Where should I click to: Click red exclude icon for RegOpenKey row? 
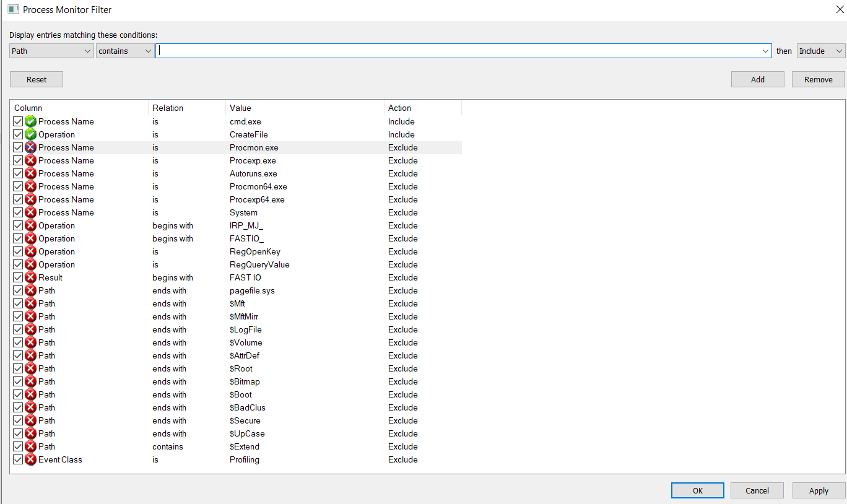(30, 251)
